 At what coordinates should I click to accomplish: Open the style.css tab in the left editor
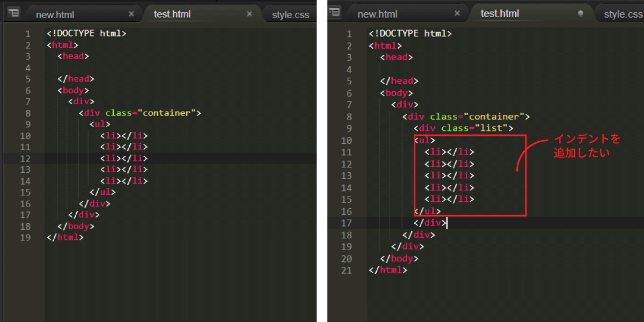click(x=290, y=14)
